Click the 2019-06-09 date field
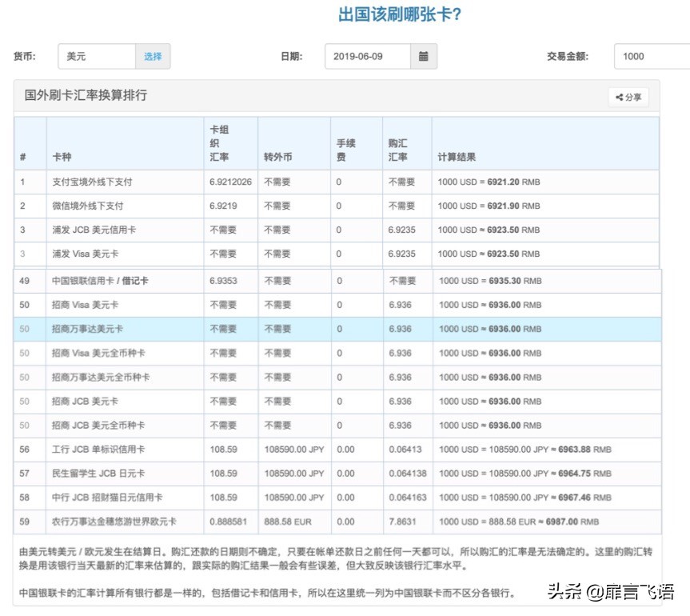Image resolution: width=690 pixels, height=616 pixels. (x=366, y=56)
